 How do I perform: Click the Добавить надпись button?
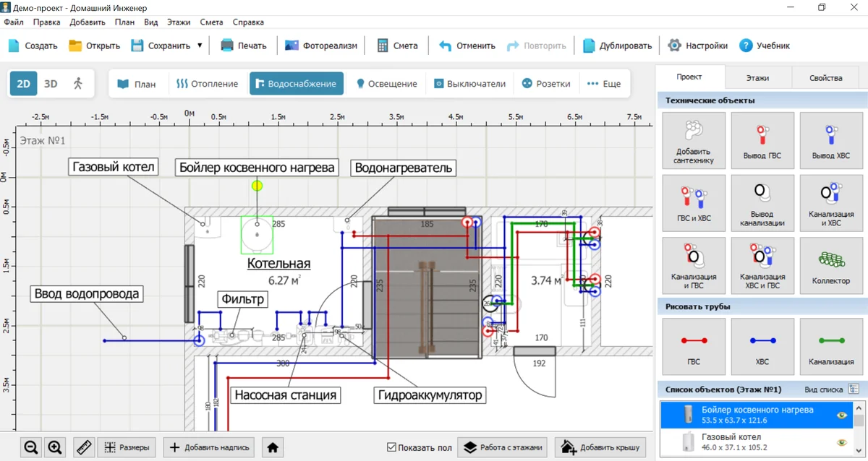(210, 448)
